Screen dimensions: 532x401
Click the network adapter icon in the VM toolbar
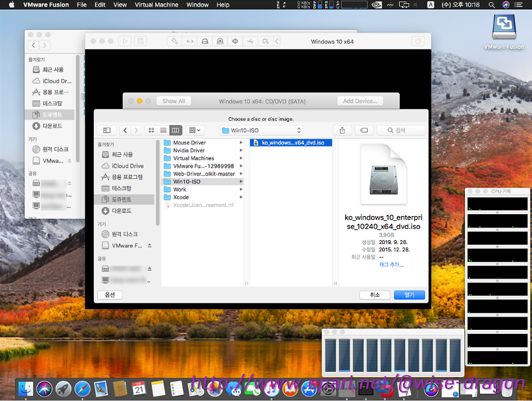pos(190,41)
